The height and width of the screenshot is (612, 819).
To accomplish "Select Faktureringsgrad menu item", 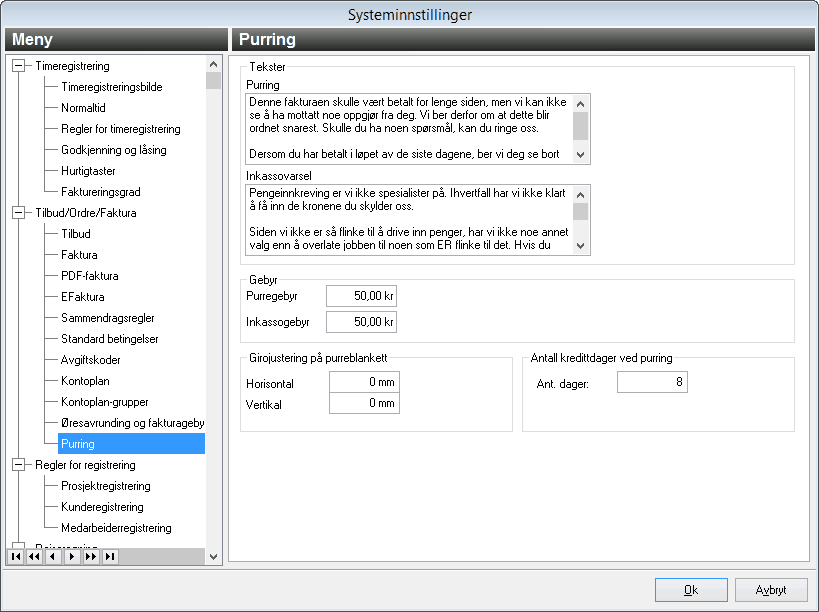I will point(101,192).
